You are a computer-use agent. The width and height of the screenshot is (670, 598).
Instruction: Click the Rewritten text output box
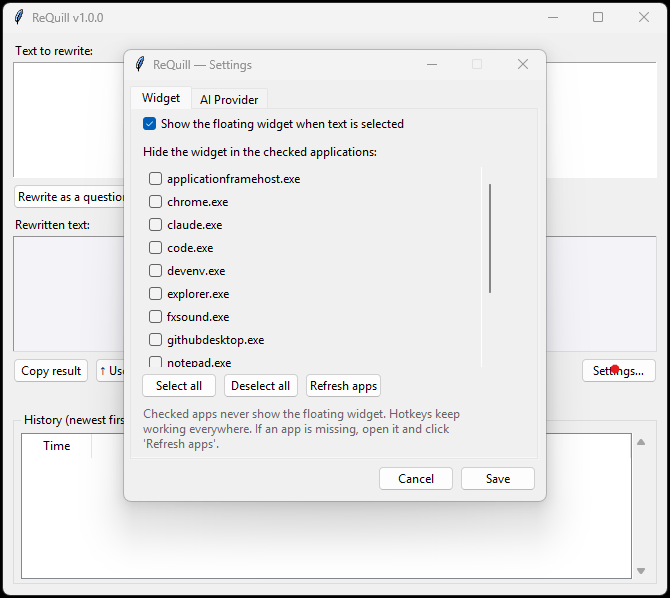click(x=69, y=294)
